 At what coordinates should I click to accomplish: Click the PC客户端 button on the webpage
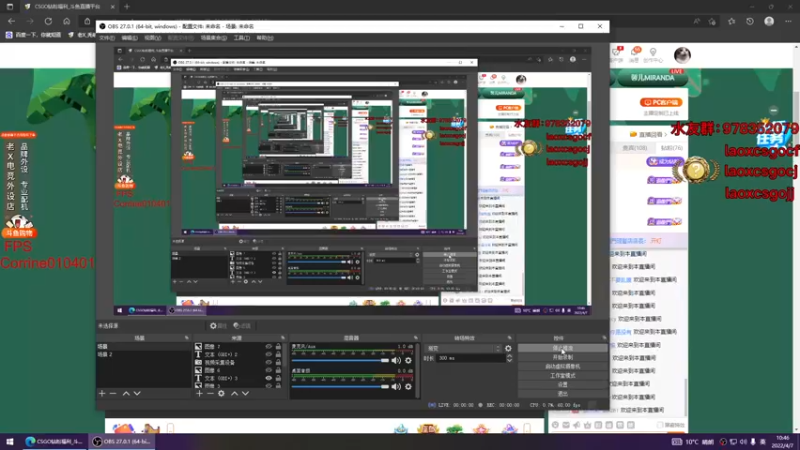click(661, 103)
